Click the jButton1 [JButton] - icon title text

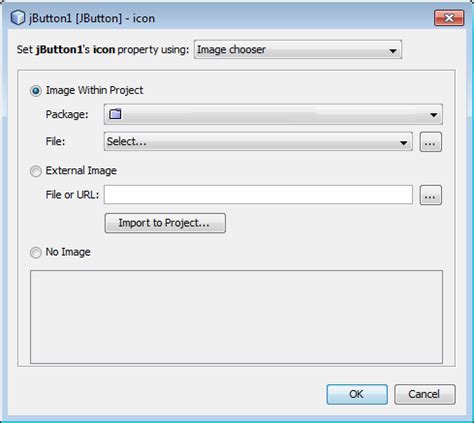pyautogui.click(x=92, y=18)
